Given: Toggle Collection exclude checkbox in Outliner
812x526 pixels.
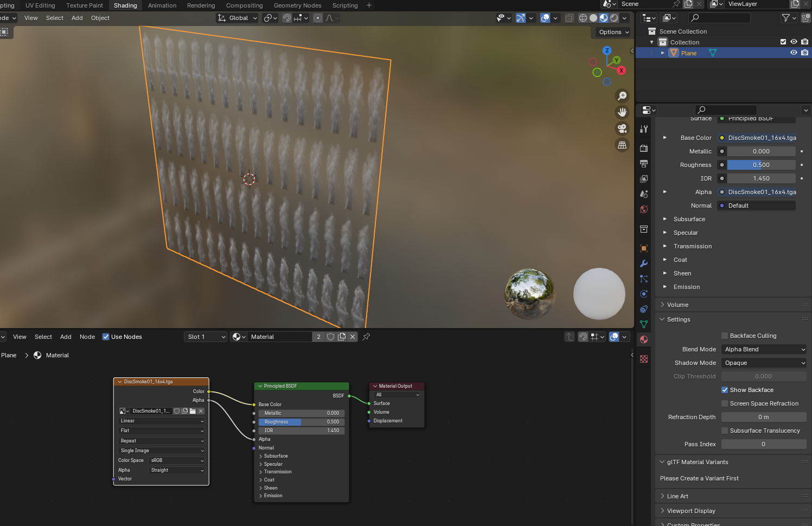Looking at the screenshot, I should click(783, 42).
